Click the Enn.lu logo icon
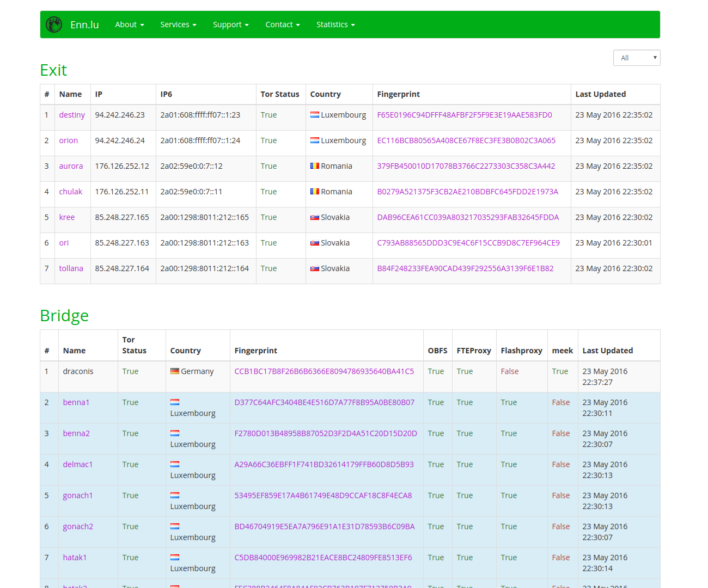Screen dimensions: 708x588 [x=54, y=24]
